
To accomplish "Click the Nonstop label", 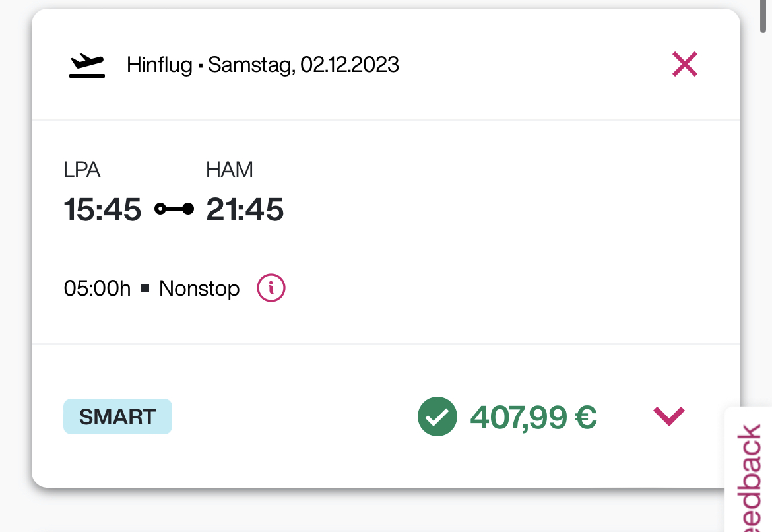I will point(199,289).
